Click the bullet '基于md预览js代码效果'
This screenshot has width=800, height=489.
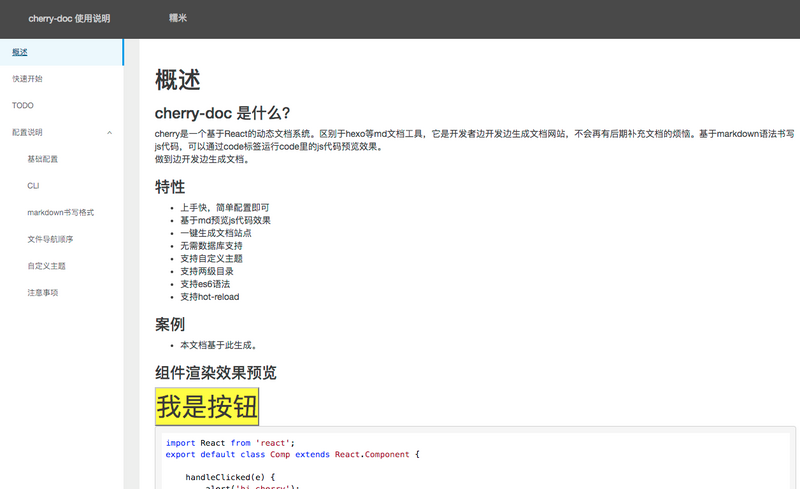click(x=226, y=221)
